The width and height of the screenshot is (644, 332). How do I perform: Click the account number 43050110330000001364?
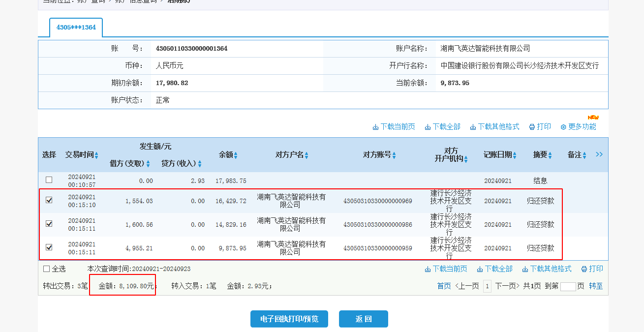[x=191, y=49]
